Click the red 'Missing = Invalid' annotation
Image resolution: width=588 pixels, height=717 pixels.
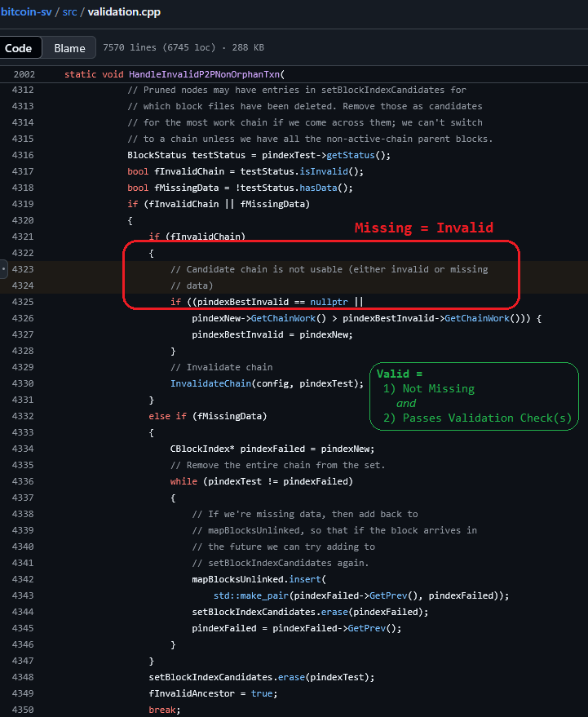(423, 228)
